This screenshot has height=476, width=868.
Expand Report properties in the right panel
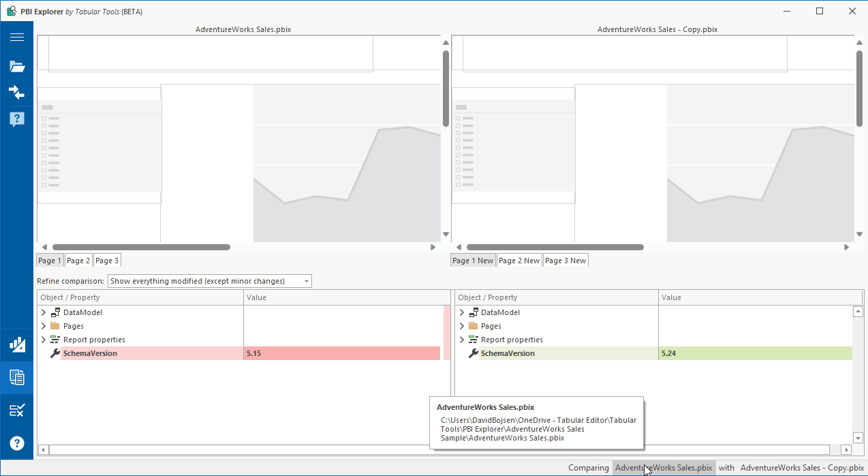[x=462, y=339]
